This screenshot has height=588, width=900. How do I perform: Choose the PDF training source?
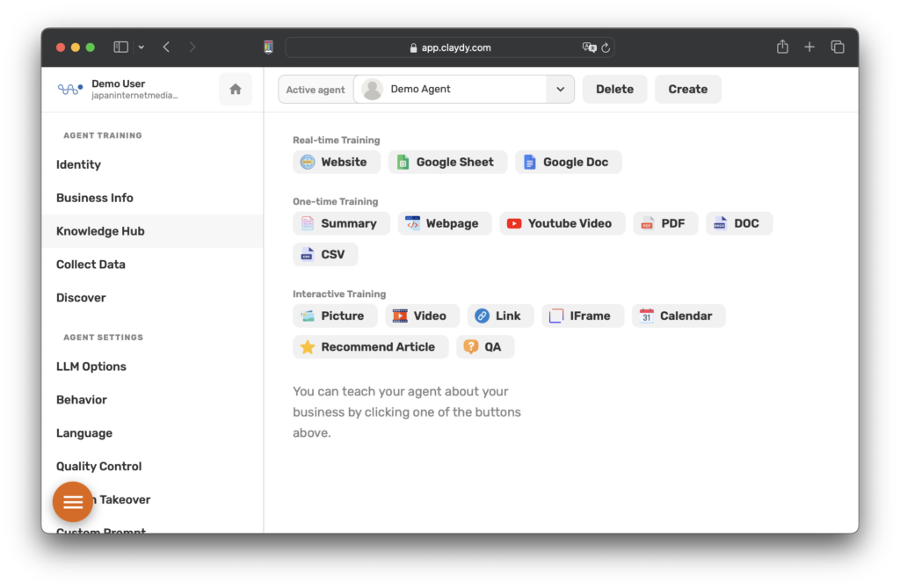tap(664, 223)
